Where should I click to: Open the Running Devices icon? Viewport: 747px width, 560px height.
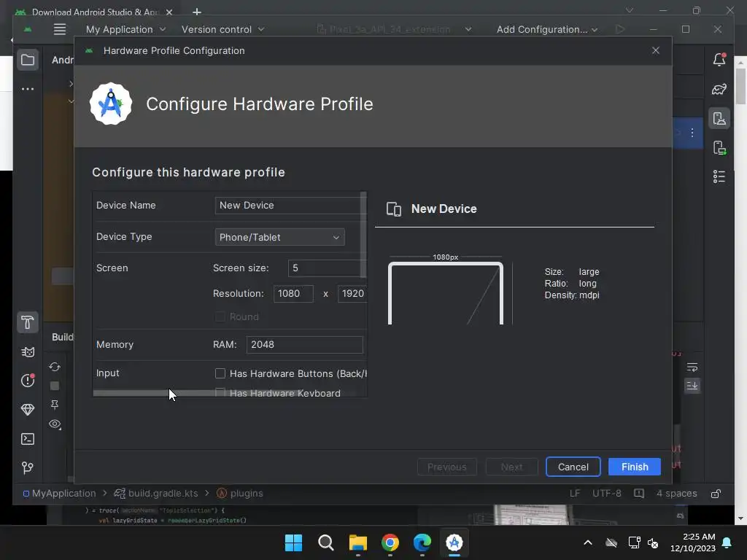(719, 147)
